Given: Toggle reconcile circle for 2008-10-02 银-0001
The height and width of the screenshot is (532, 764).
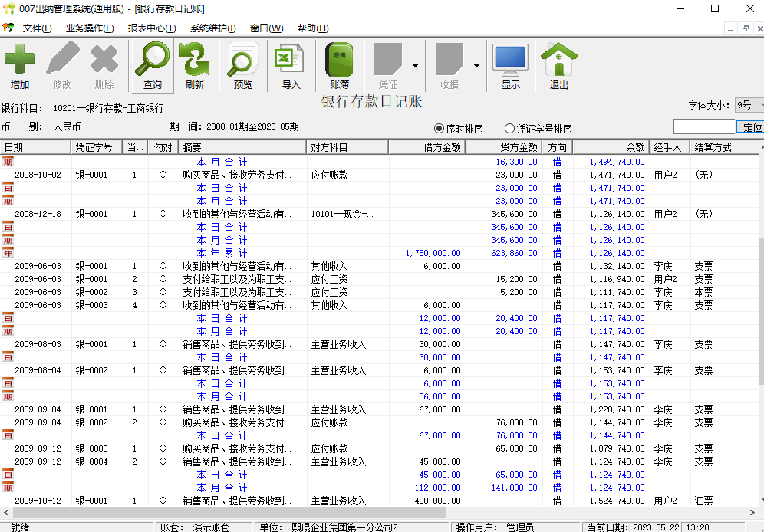Looking at the screenshot, I should (x=163, y=174).
